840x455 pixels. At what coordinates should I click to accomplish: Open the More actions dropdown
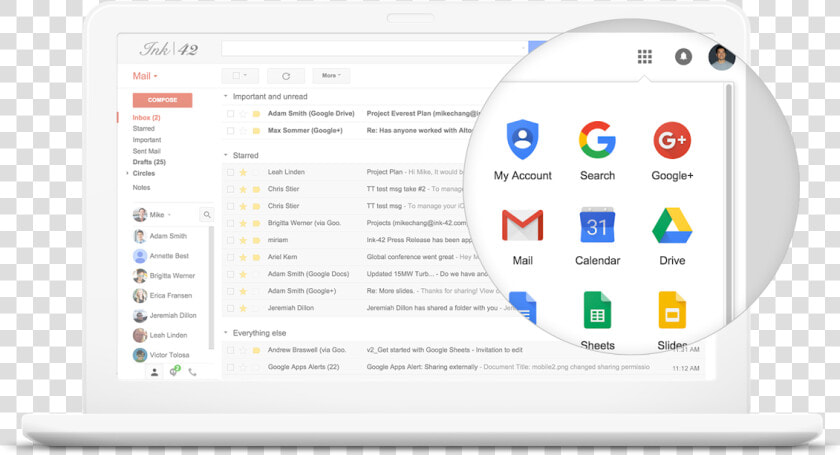331,76
